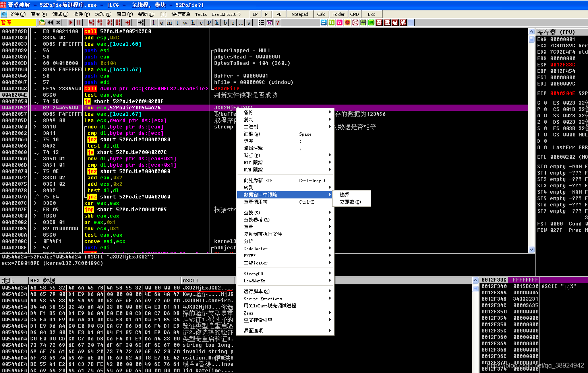Open Threads window with 't' icon
Viewport: 588px width, 373px height.
coord(177,23)
